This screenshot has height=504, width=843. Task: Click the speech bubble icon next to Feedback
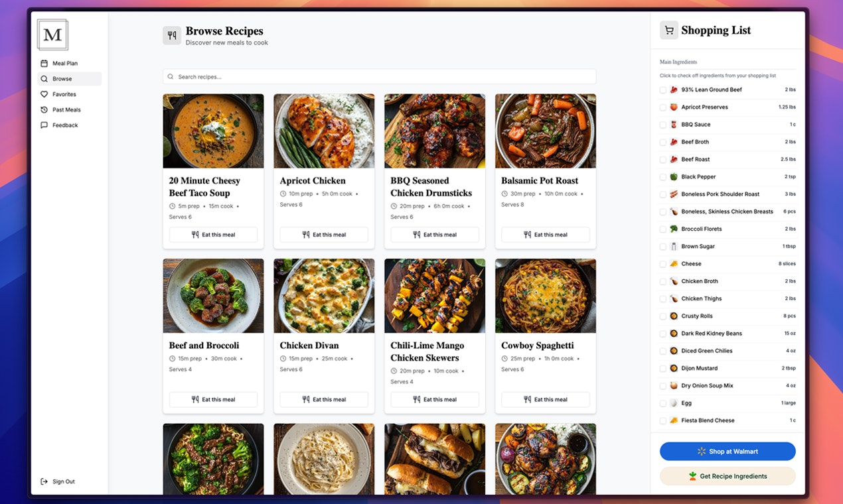(44, 125)
